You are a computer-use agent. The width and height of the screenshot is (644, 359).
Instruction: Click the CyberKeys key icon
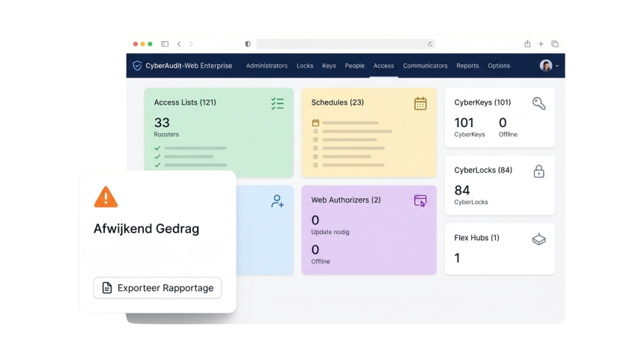(538, 103)
